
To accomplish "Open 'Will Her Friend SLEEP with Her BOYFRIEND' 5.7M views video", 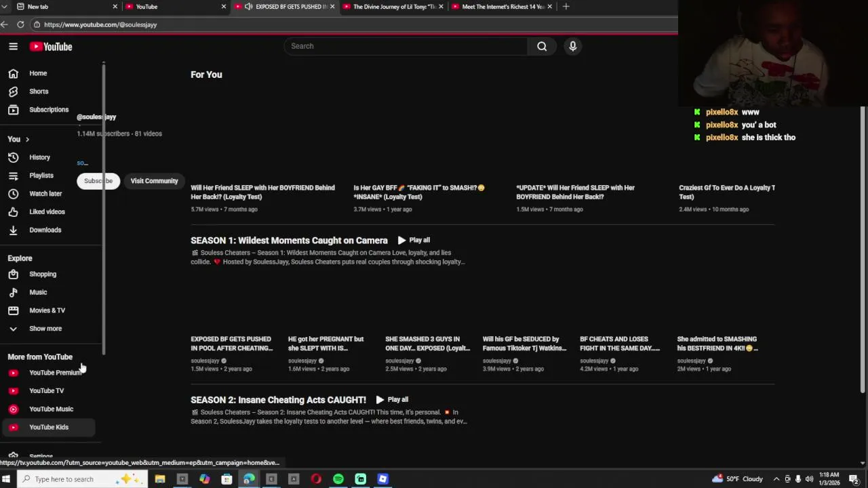I will point(262,192).
